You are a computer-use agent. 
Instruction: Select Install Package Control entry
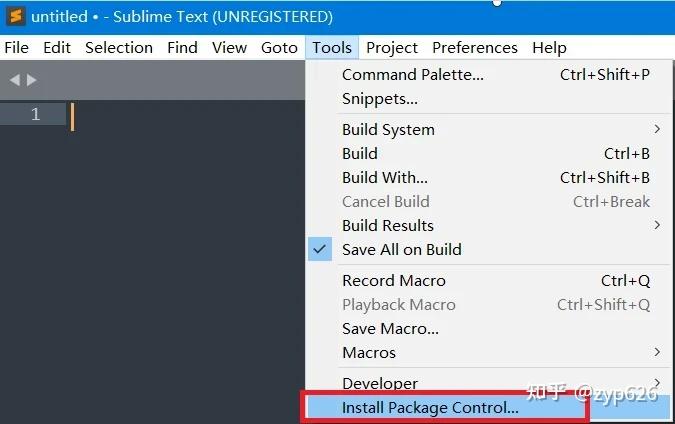[430, 408]
